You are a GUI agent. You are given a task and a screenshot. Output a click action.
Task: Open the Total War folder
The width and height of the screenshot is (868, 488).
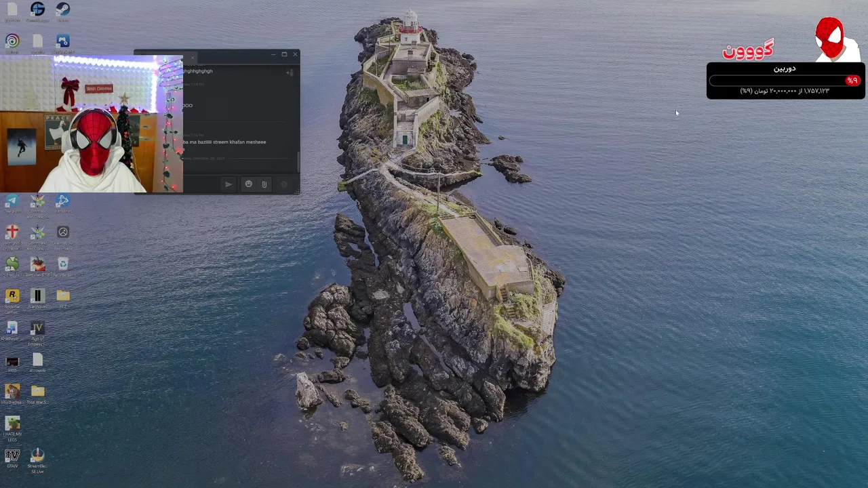(x=37, y=394)
